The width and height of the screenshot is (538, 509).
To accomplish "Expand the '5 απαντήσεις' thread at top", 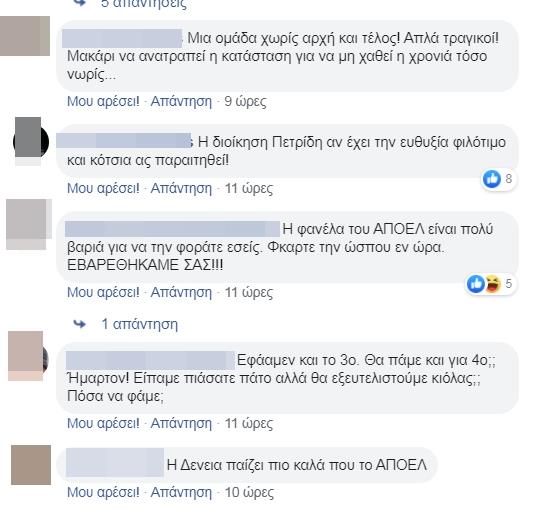I will point(144,4).
